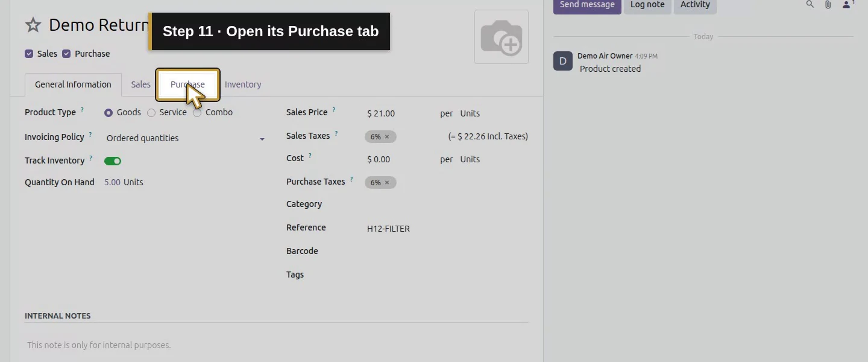Open attachments paperclip icon
Image resolution: width=868 pixels, height=362 pixels.
tap(828, 5)
